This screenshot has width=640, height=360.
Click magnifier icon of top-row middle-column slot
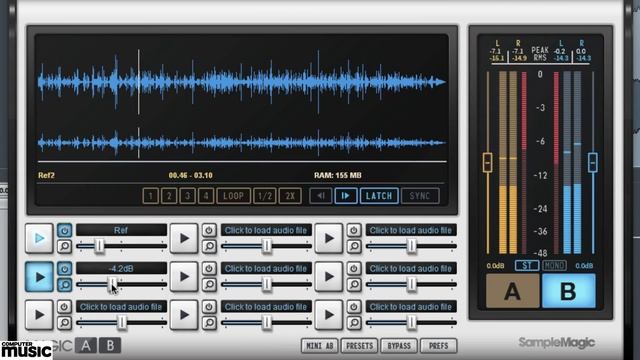(x=209, y=246)
